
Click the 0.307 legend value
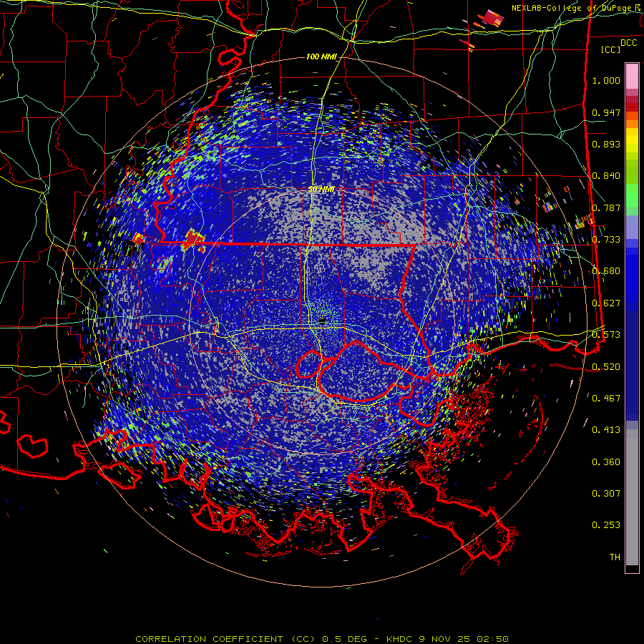[x=606, y=494]
